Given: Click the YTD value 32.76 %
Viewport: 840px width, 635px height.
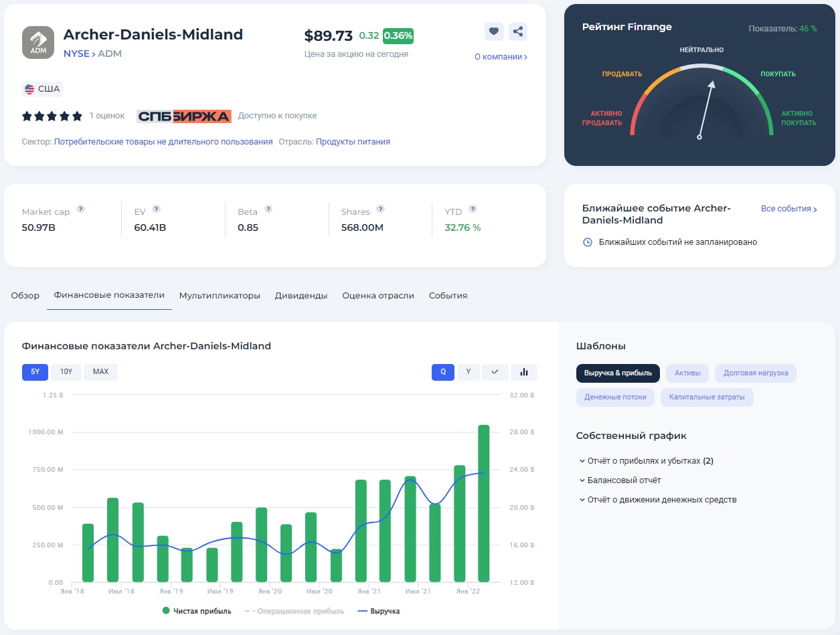Looking at the screenshot, I should coord(463,228).
